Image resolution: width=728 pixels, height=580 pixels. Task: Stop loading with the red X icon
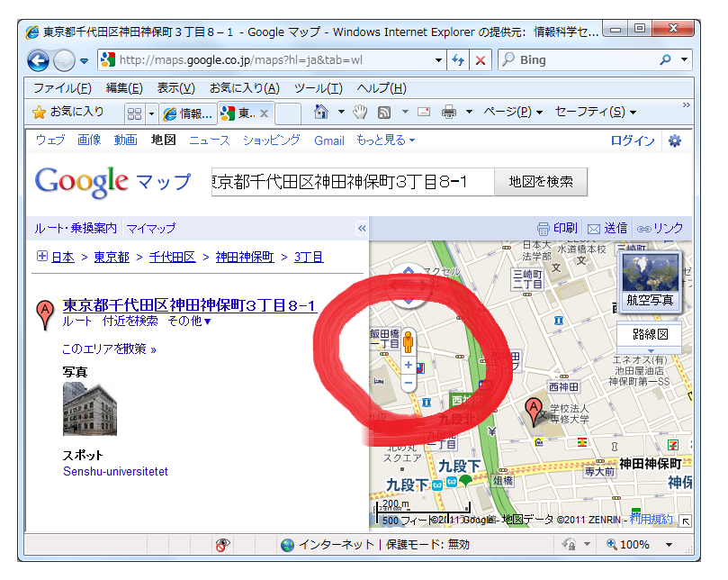point(481,60)
